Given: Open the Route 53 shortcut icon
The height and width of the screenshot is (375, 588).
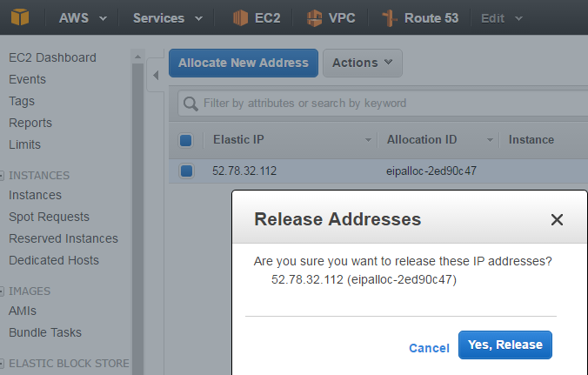Looking at the screenshot, I should pos(390,18).
